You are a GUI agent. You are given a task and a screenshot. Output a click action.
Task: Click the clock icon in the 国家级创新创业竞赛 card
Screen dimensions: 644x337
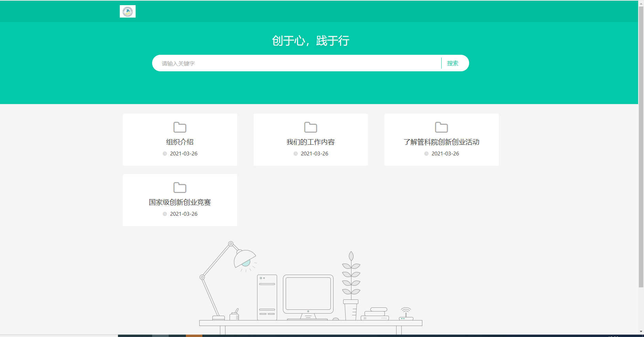click(x=165, y=214)
